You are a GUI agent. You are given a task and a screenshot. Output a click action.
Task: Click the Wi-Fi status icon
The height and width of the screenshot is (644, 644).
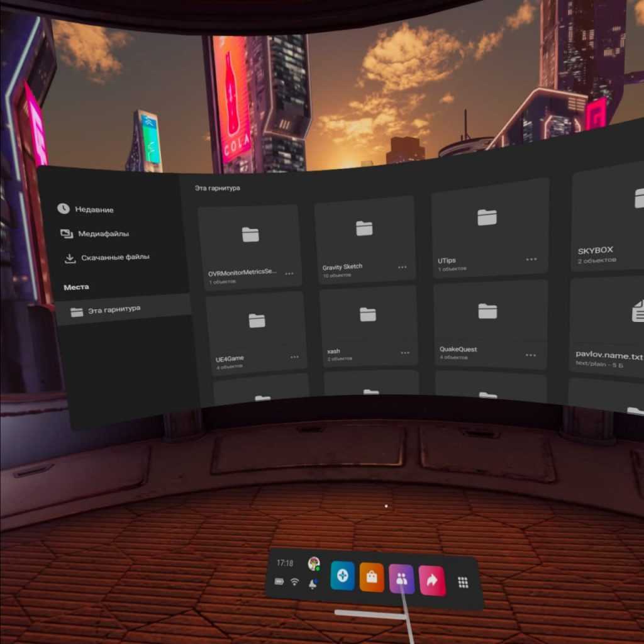[x=294, y=582]
